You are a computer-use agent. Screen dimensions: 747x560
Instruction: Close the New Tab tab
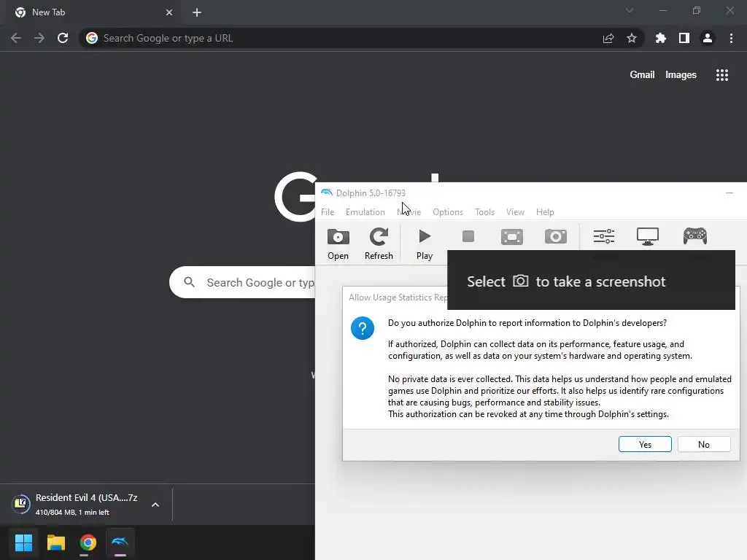click(169, 12)
